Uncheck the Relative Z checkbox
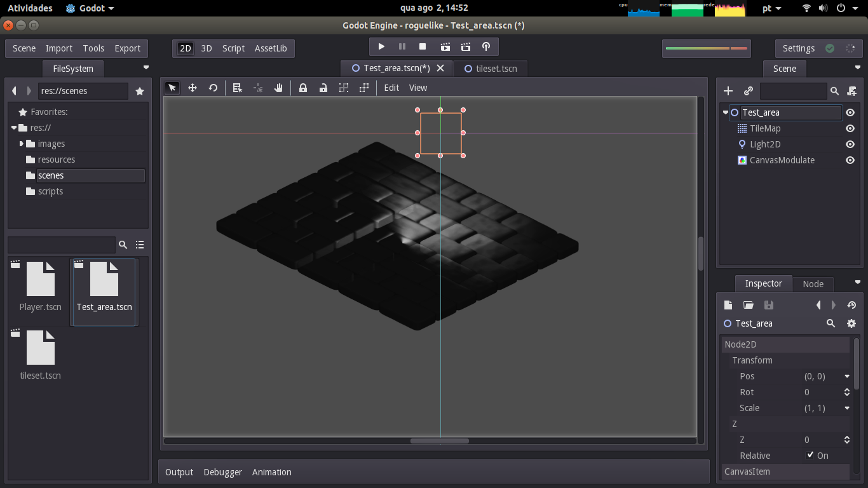The width and height of the screenshot is (868, 488). [x=810, y=455]
